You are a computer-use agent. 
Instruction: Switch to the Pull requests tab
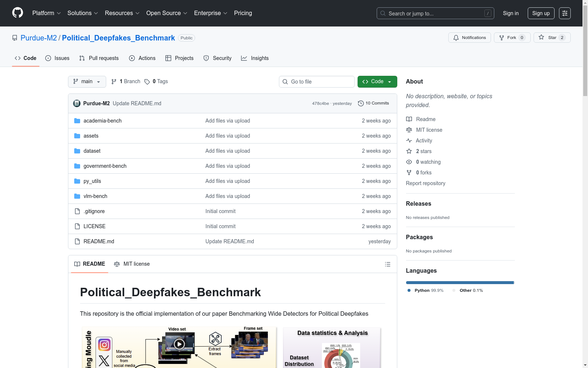[x=99, y=58]
